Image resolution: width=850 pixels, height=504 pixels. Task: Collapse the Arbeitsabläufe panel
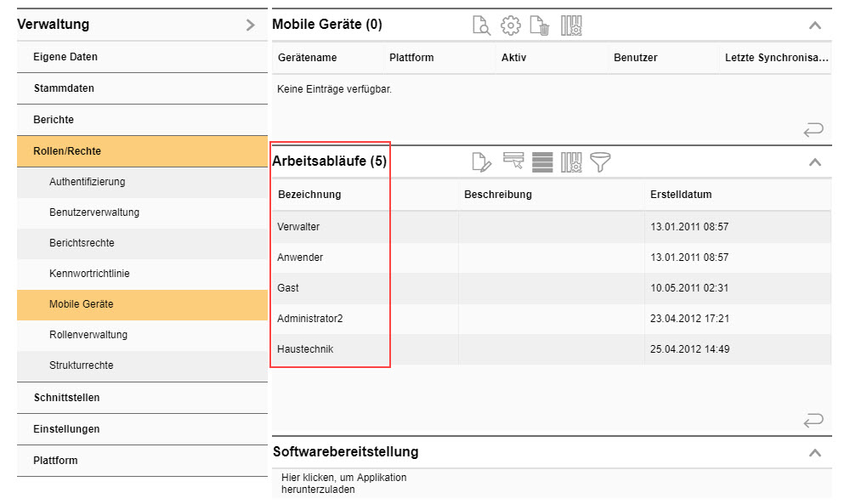point(815,162)
